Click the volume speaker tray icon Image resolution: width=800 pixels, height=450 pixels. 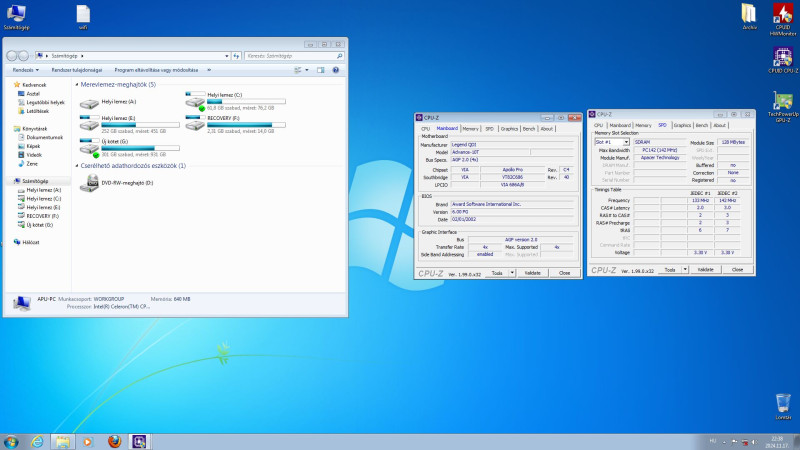pyautogui.click(x=754, y=442)
